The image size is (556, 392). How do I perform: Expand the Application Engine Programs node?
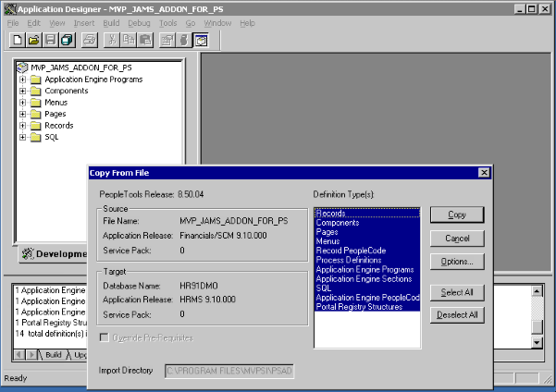point(23,80)
